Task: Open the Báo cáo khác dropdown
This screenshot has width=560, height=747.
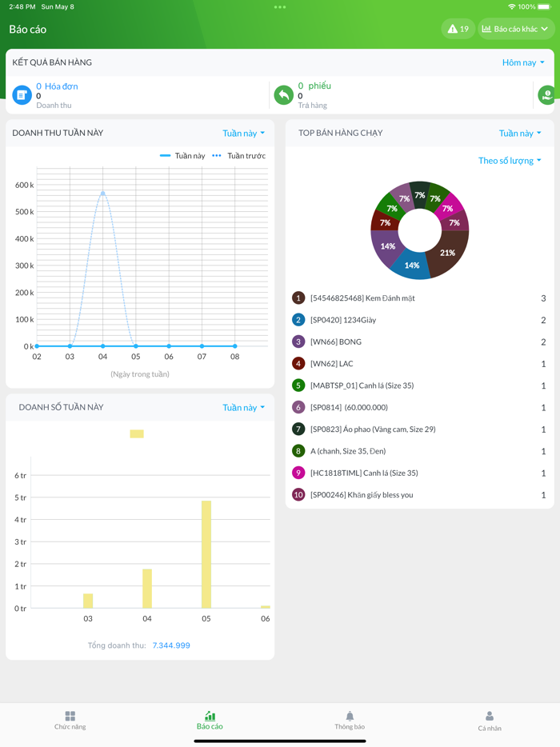Action: pos(516,29)
